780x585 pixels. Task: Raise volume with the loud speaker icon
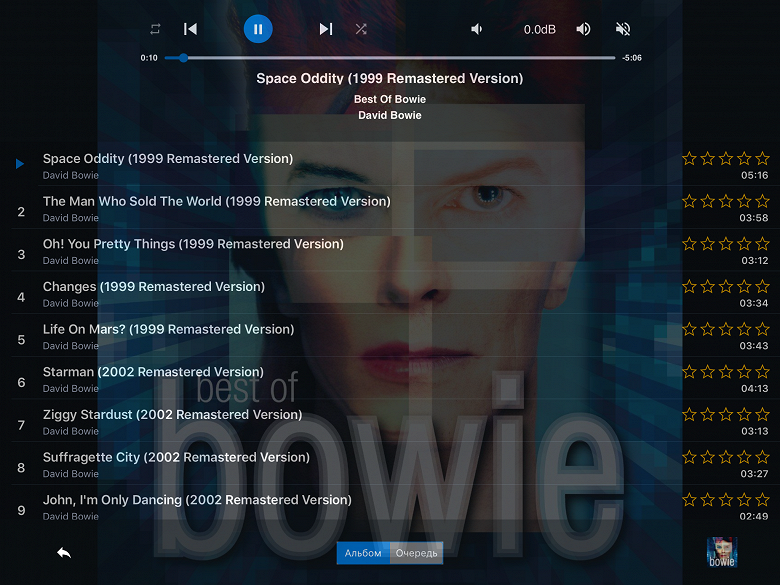point(584,29)
